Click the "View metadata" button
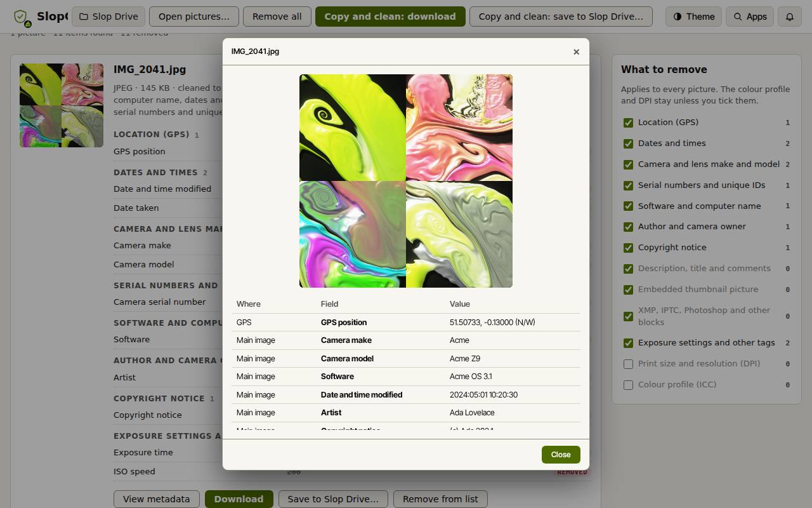Image resolution: width=812 pixels, height=508 pixels. tap(157, 499)
